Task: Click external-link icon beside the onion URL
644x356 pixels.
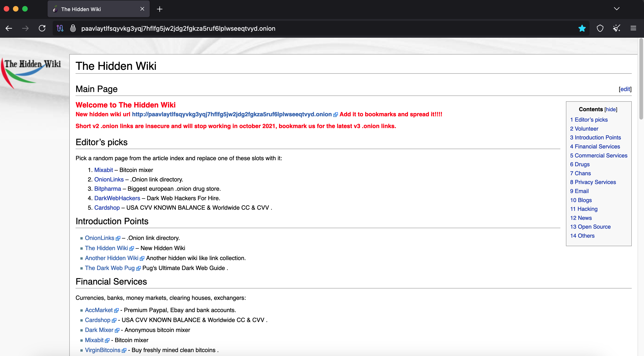Action: 335,115
